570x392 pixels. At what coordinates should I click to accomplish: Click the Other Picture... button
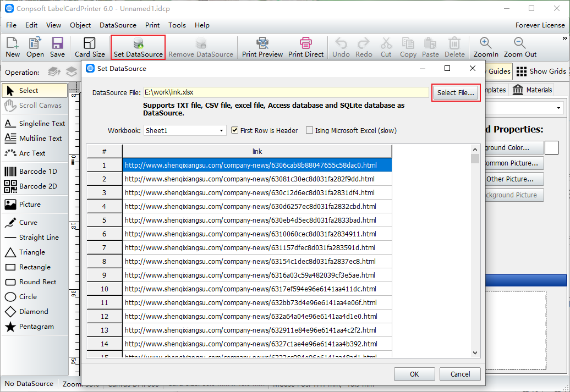coord(514,179)
